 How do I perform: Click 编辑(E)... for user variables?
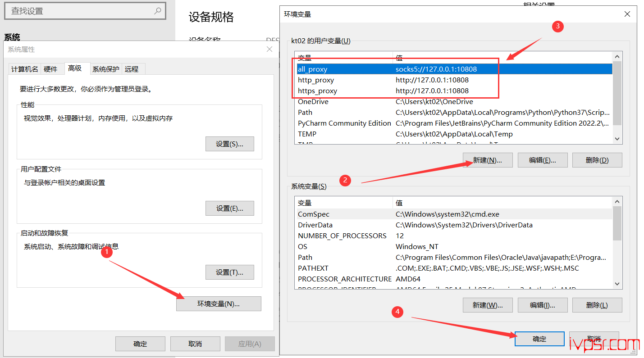click(x=543, y=160)
